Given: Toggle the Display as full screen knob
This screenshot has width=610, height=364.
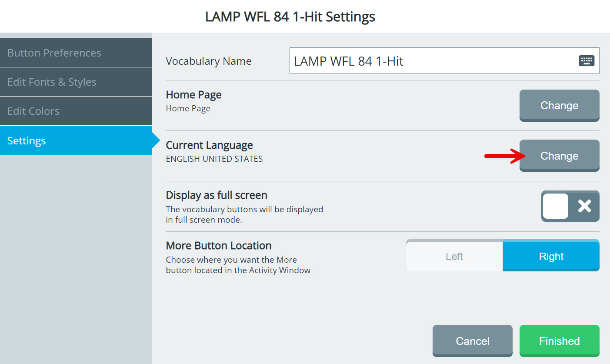Looking at the screenshot, I should (x=556, y=206).
